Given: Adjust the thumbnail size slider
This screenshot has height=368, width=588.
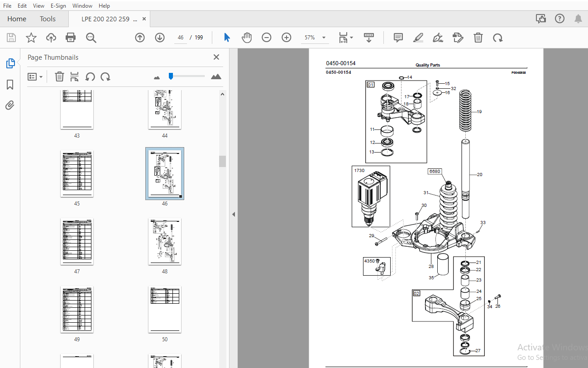Looking at the screenshot, I should click(x=171, y=76).
